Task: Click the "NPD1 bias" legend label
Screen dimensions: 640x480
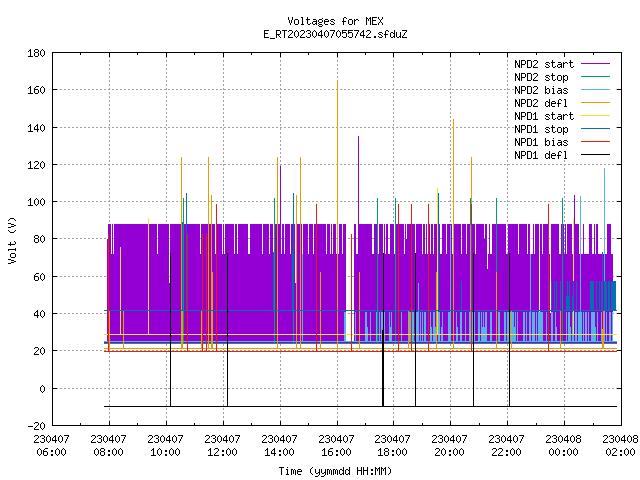Action: pyautogui.click(x=541, y=142)
